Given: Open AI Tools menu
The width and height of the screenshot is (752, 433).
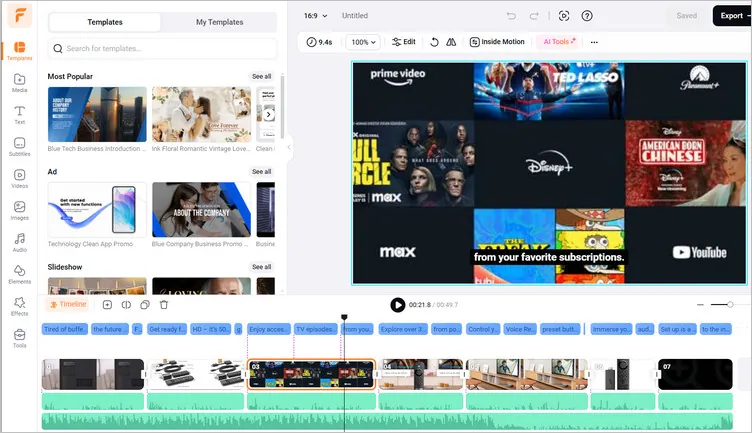Looking at the screenshot, I should 559,42.
